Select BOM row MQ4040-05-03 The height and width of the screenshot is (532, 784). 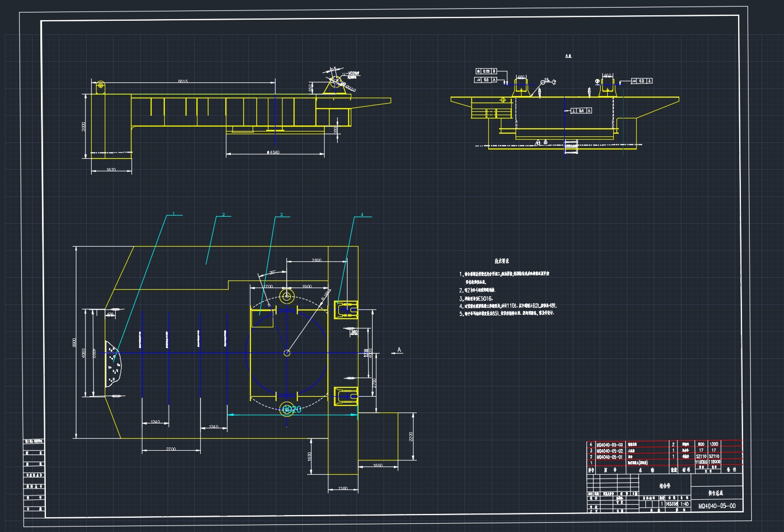[609, 444]
